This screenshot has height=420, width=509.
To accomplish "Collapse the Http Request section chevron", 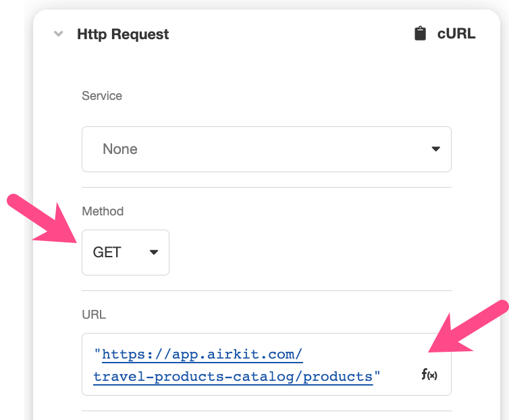I will [x=59, y=34].
